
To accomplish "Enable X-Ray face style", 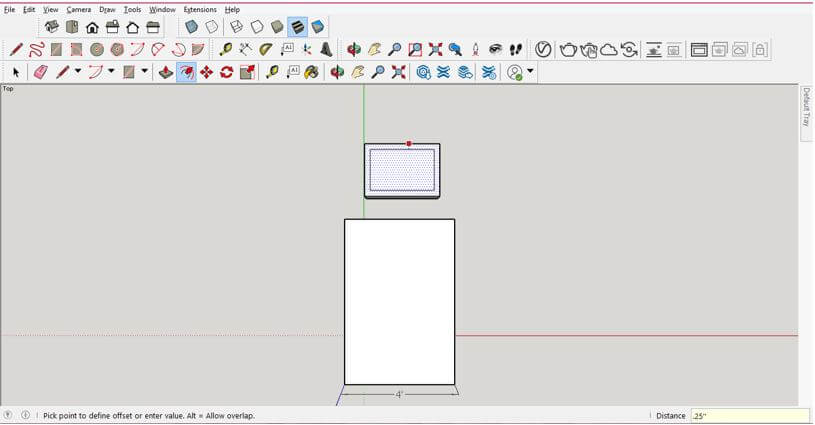I will tap(191, 27).
